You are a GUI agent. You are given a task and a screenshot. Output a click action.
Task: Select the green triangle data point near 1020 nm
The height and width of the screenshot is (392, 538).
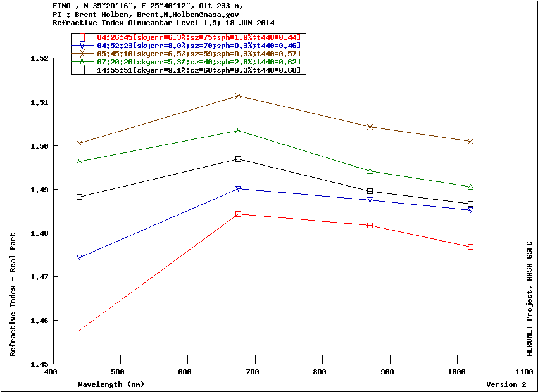point(470,187)
